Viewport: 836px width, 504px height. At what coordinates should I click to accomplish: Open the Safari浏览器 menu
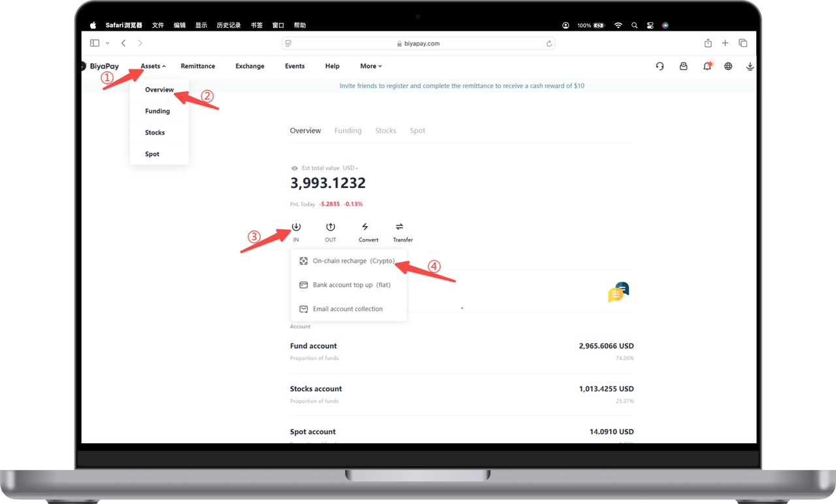pyautogui.click(x=124, y=25)
